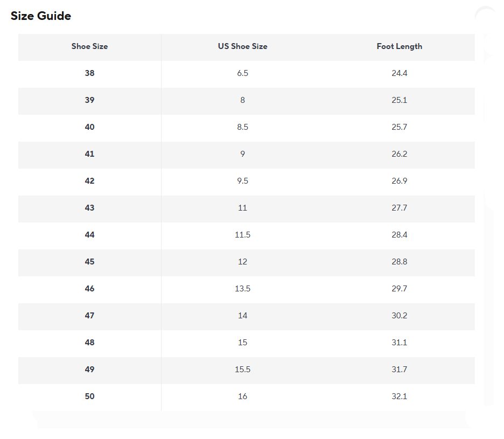The height and width of the screenshot is (439, 504).
Task: Click the 25.7 foot length cell
Action: [x=399, y=127]
